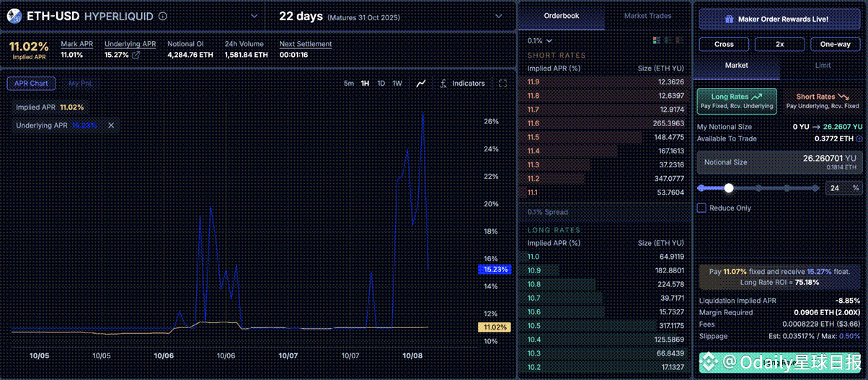Open the Underlying APR external link icon

click(x=136, y=55)
